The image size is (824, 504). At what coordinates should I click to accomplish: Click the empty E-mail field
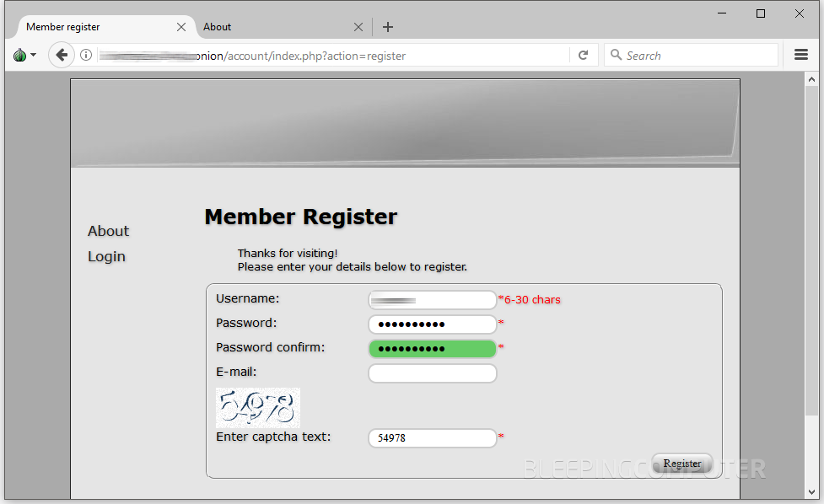tap(432, 373)
